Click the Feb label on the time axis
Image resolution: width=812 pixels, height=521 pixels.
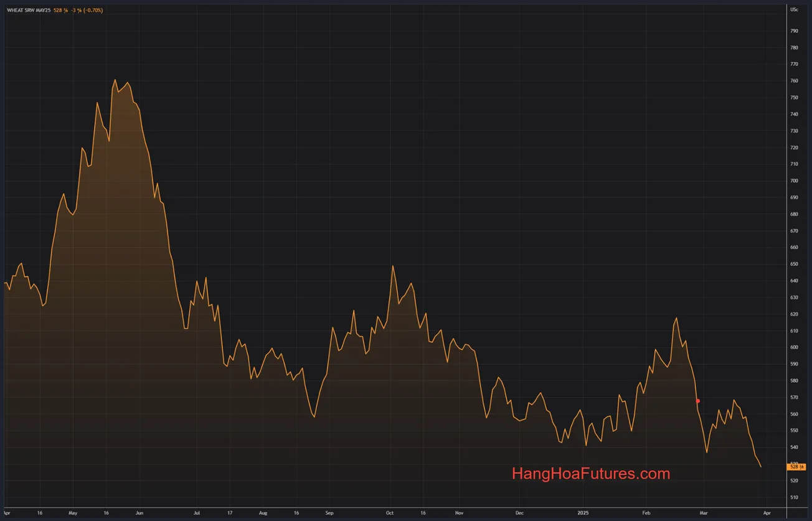point(646,513)
